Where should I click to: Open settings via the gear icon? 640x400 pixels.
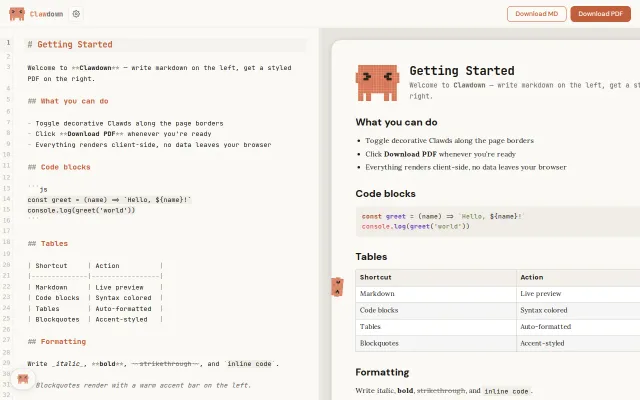click(76, 14)
